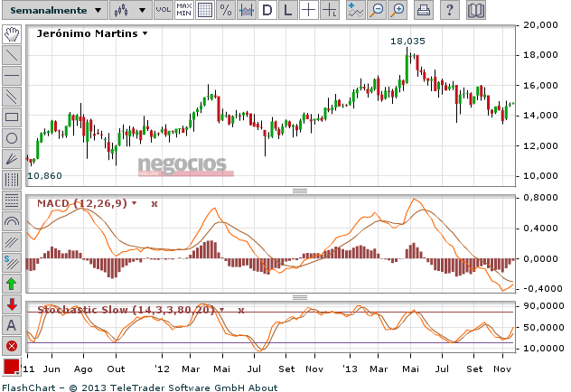The image size is (571, 392).
Task: Add an indicator to the chart
Action: (355, 10)
